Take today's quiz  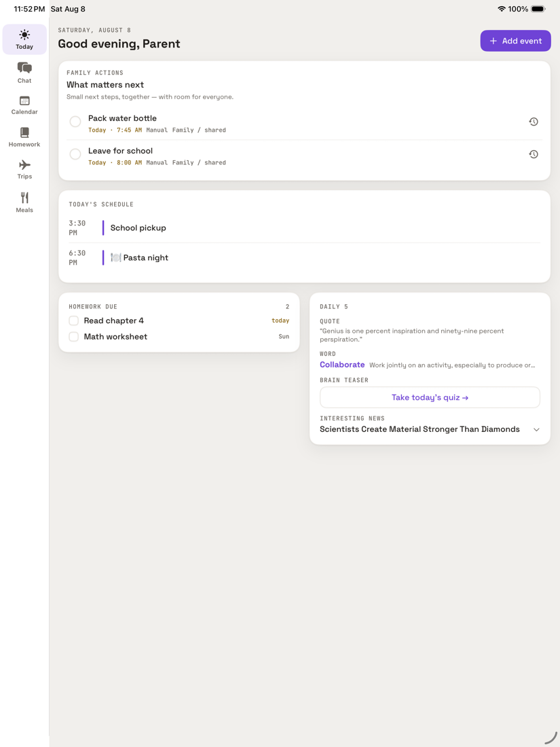430,397
